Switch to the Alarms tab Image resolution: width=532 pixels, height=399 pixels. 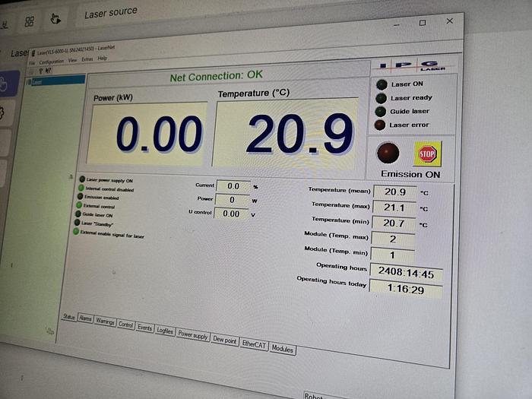(86, 319)
